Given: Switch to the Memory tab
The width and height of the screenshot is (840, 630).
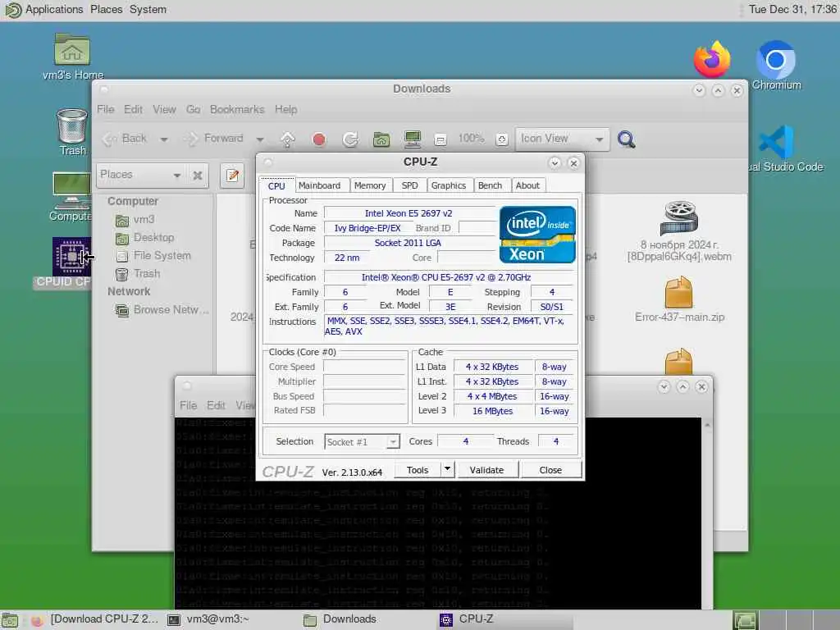Looking at the screenshot, I should point(370,185).
